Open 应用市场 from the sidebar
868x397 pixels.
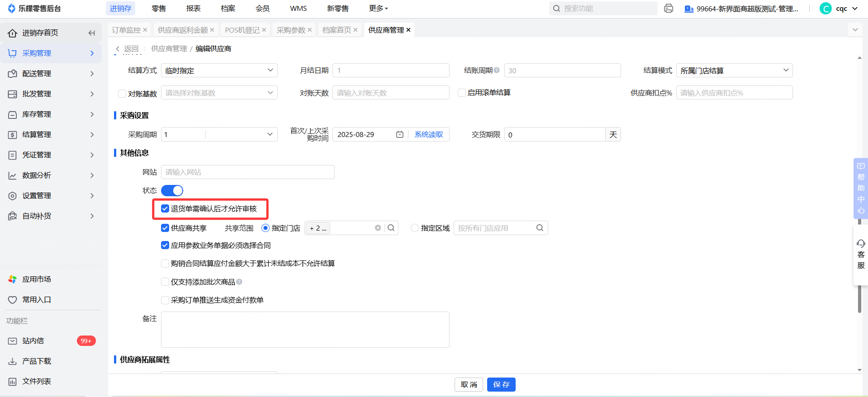pos(37,279)
